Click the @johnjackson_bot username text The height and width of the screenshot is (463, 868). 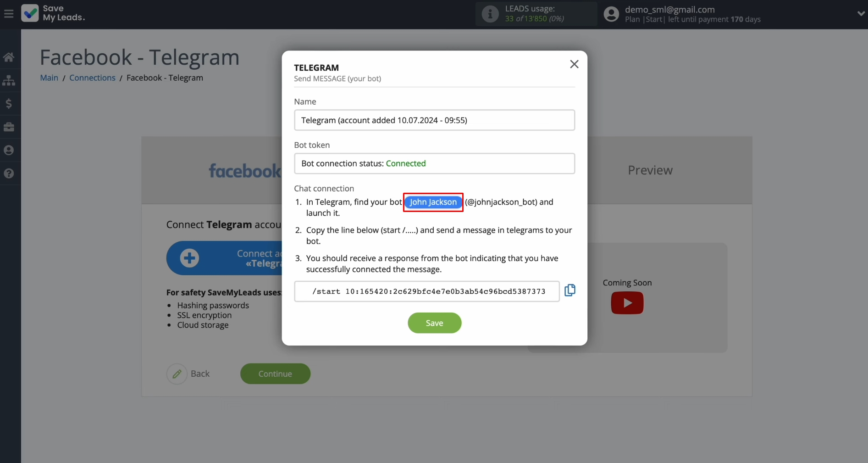(501, 202)
